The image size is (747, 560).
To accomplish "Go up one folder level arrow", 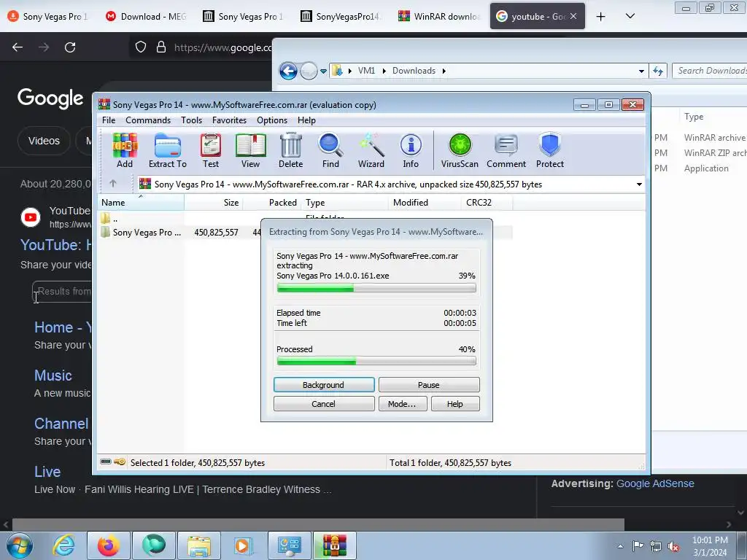I will (x=113, y=183).
